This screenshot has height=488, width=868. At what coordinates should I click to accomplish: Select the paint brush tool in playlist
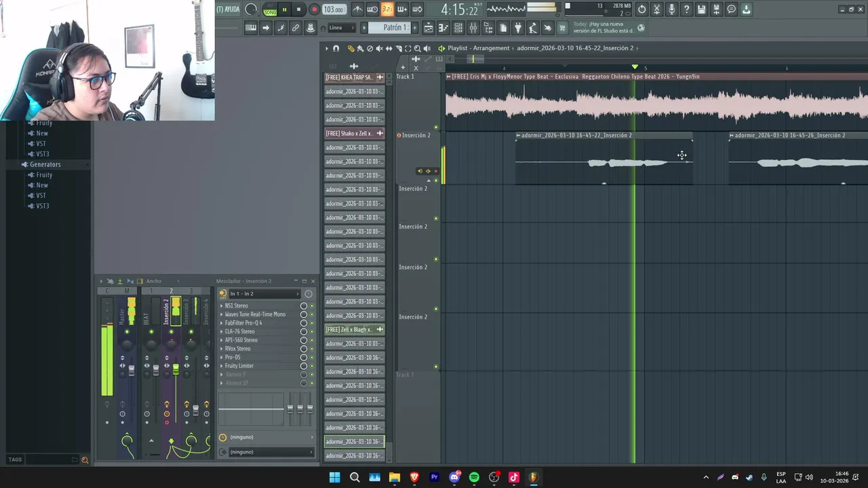(x=360, y=48)
